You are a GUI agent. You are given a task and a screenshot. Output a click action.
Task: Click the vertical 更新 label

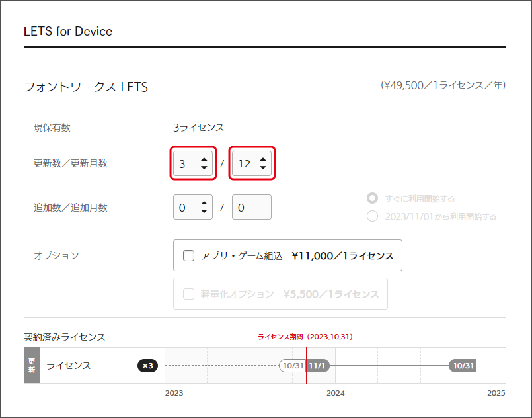click(x=31, y=365)
